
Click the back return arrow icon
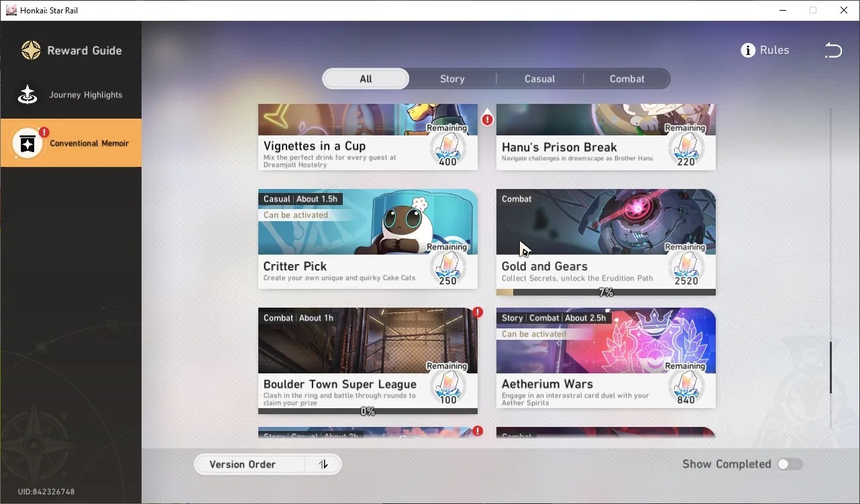point(832,50)
